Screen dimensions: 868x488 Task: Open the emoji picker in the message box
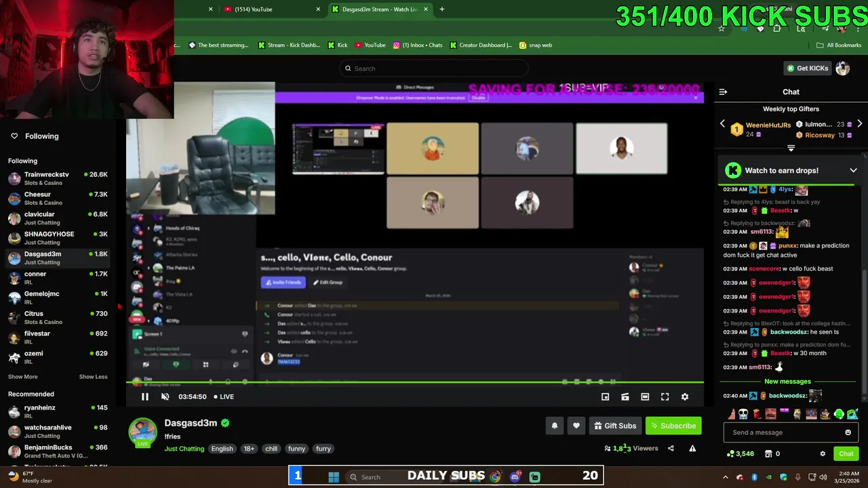coord(848,432)
